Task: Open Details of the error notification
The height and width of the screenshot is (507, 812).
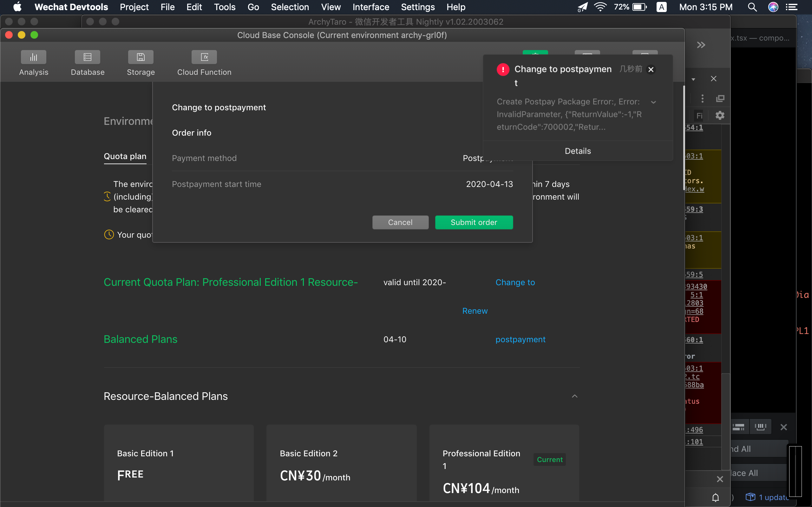Action: (578, 151)
